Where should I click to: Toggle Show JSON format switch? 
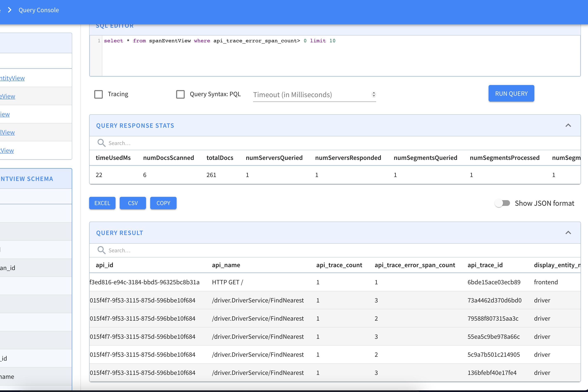502,203
